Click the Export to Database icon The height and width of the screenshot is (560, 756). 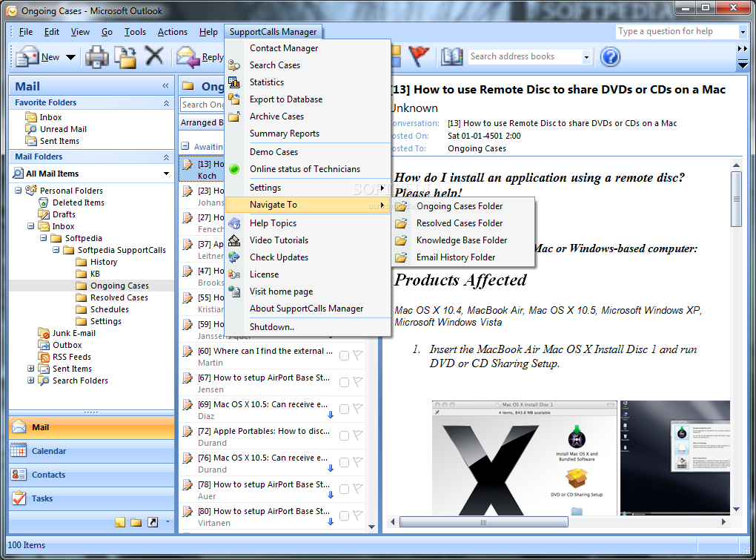234,99
